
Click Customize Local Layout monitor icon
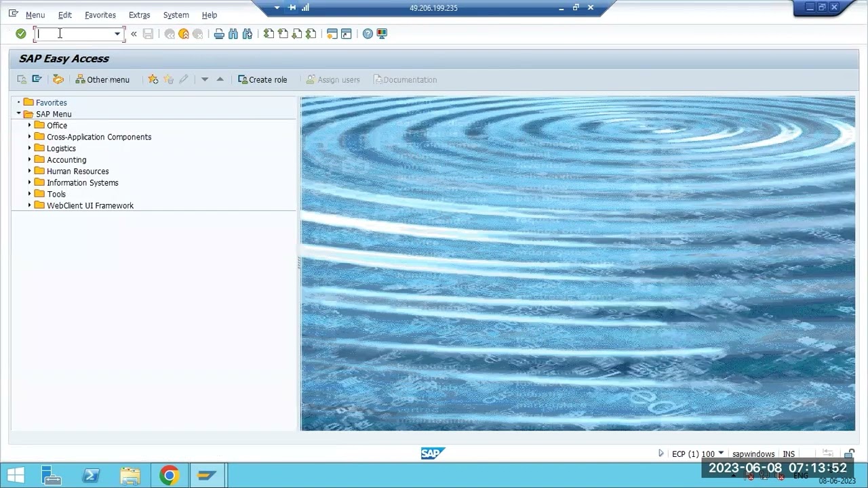click(x=382, y=34)
